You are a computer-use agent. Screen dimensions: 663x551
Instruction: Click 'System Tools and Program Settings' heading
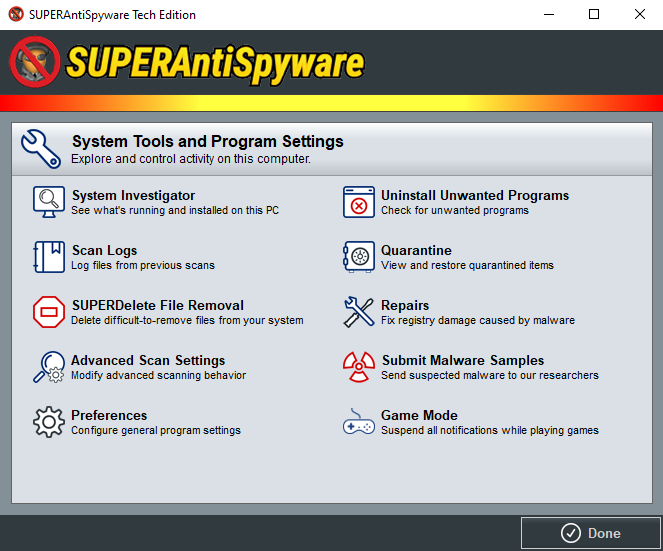click(208, 141)
